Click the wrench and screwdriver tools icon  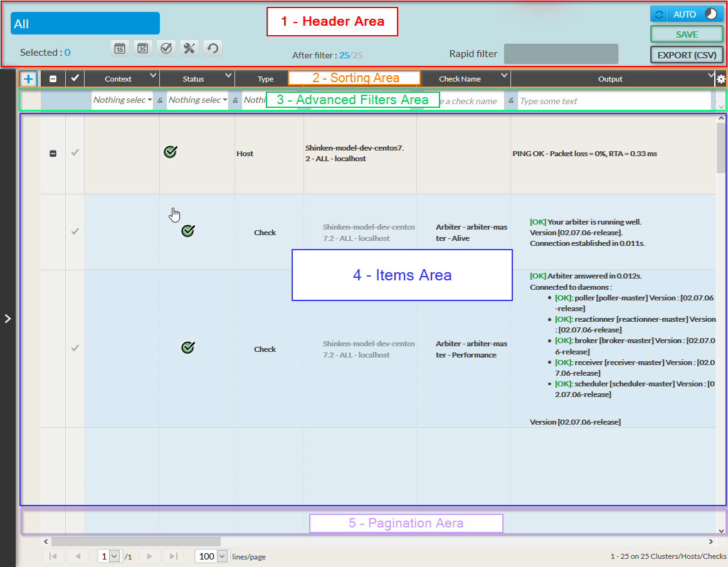[x=189, y=48]
